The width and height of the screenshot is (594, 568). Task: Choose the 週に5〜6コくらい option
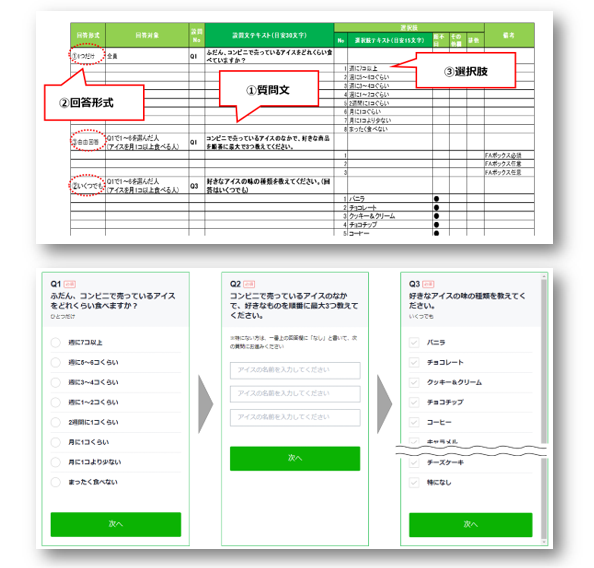[56, 363]
